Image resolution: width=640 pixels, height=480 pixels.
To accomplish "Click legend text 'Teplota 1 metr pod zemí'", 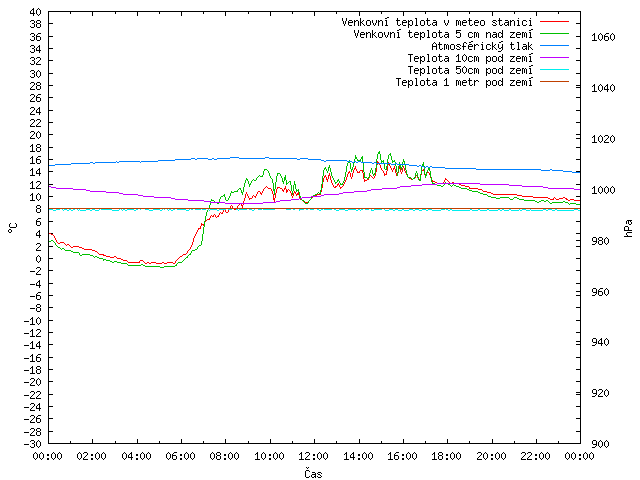I will pos(464,82).
